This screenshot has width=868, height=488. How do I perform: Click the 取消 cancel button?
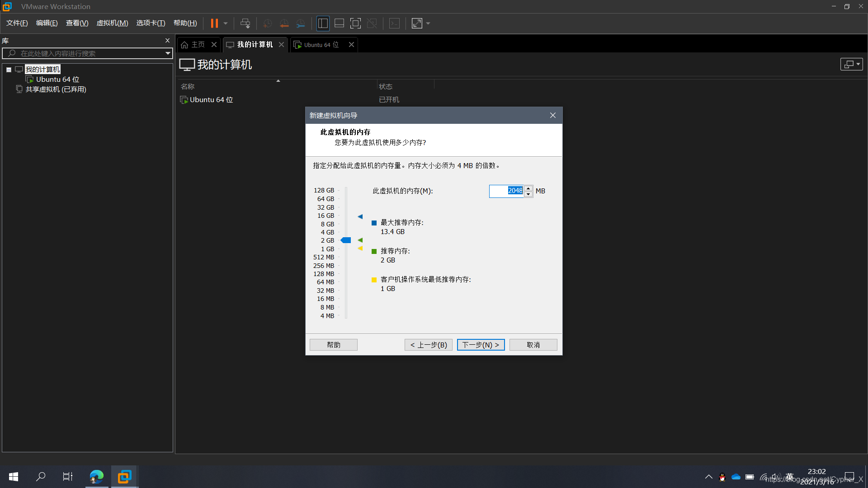coord(533,345)
